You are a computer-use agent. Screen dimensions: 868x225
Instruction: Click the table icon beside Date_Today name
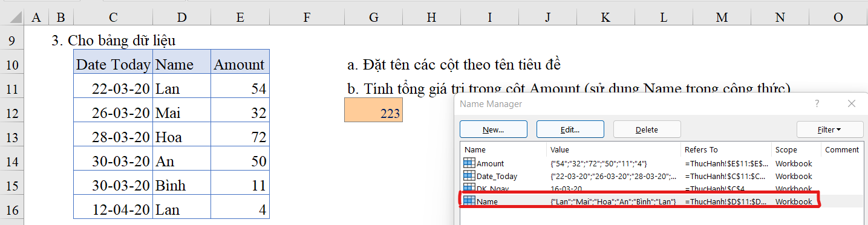469,176
